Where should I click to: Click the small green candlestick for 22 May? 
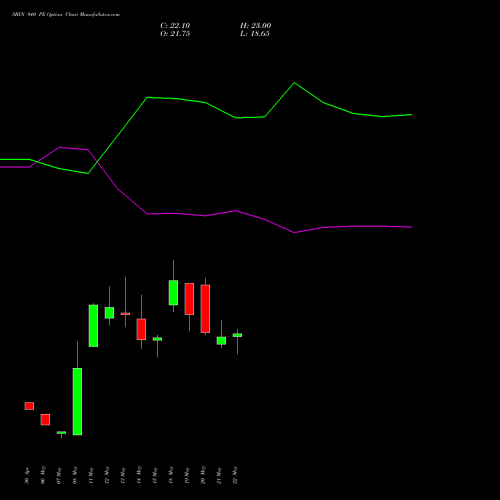[x=237, y=335]
